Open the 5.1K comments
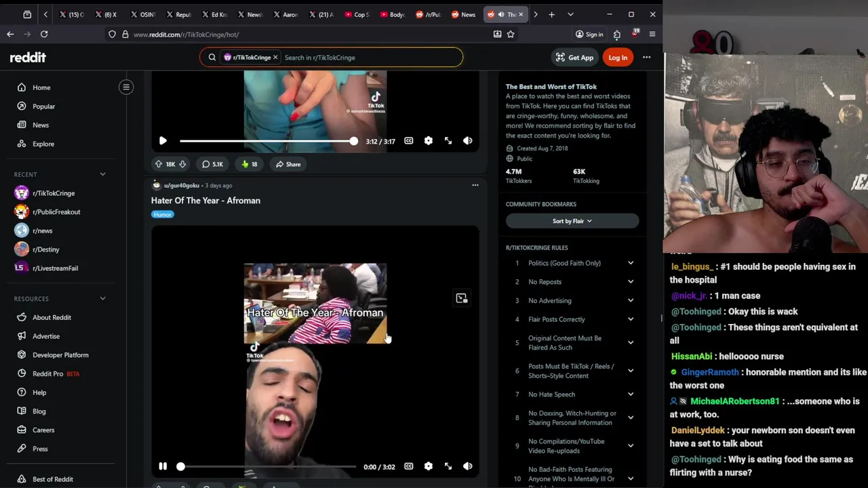868x488 pixels. [212, 164]
